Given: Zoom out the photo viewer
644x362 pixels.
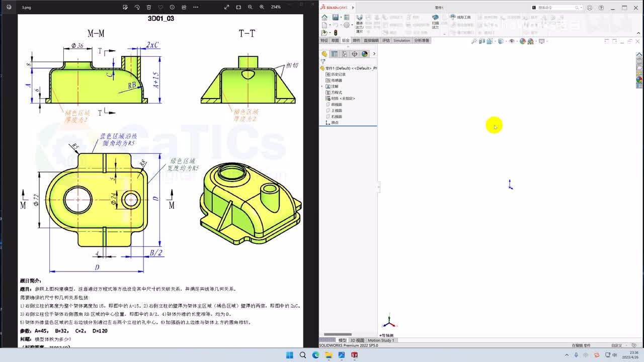Looking at the screenshot, I should click(x=250, y=7).
